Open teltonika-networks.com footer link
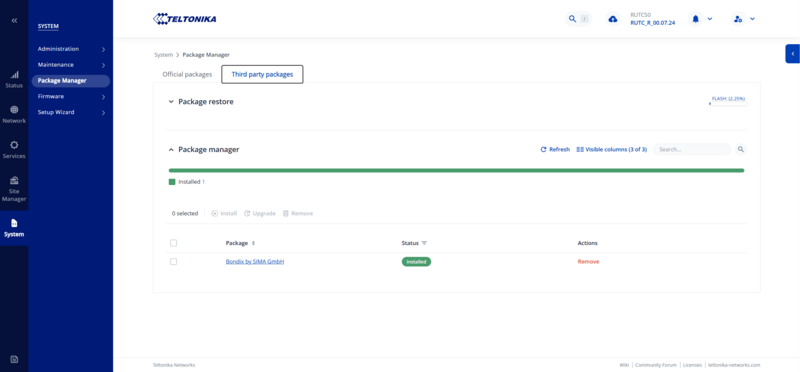 (734, 365)
